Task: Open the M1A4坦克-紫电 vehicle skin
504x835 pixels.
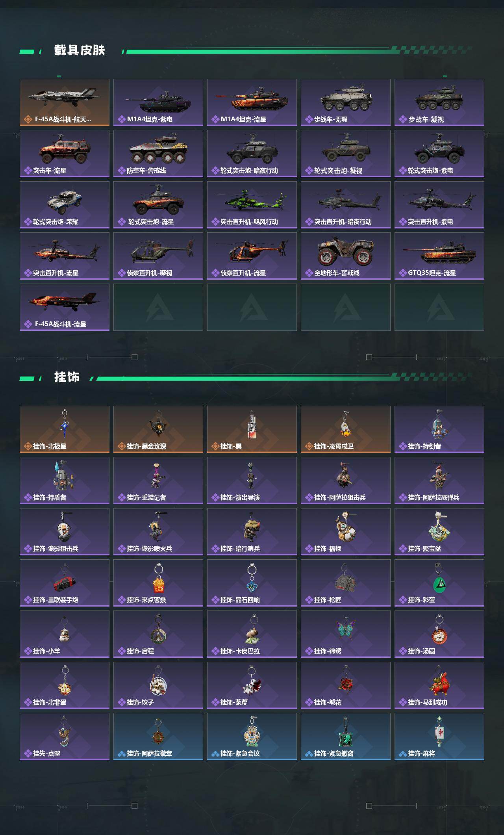Action: [x=158, y=102]
